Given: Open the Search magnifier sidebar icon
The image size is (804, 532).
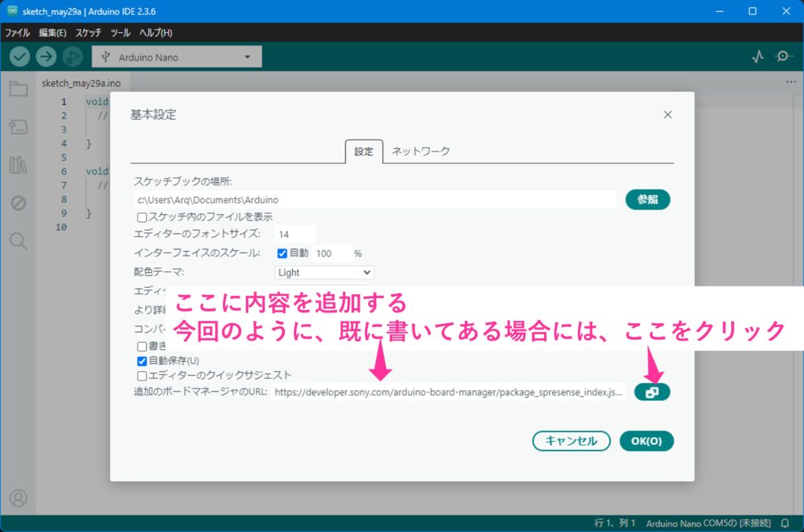Looking at the screenshot, I should point(19,241).
